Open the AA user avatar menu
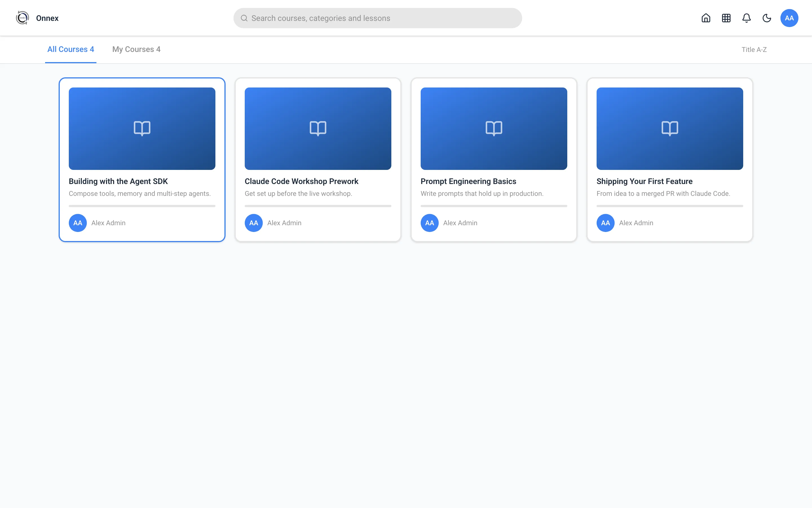 pos(789,18)
